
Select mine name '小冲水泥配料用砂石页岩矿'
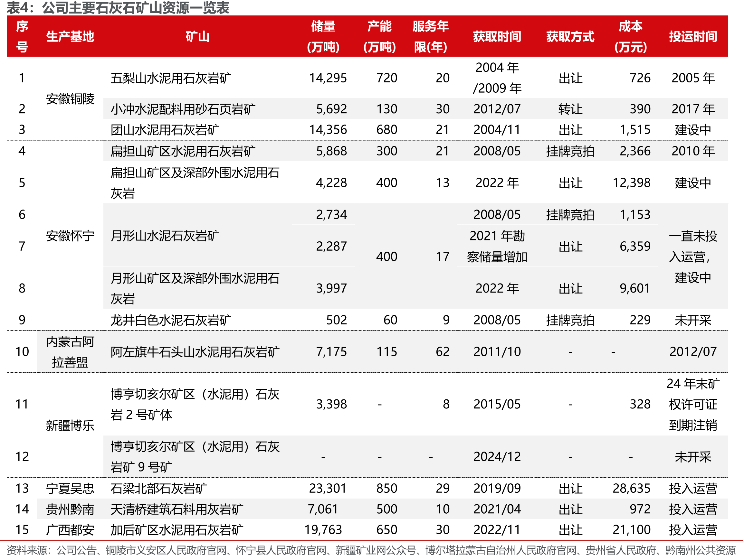[183, 109]
